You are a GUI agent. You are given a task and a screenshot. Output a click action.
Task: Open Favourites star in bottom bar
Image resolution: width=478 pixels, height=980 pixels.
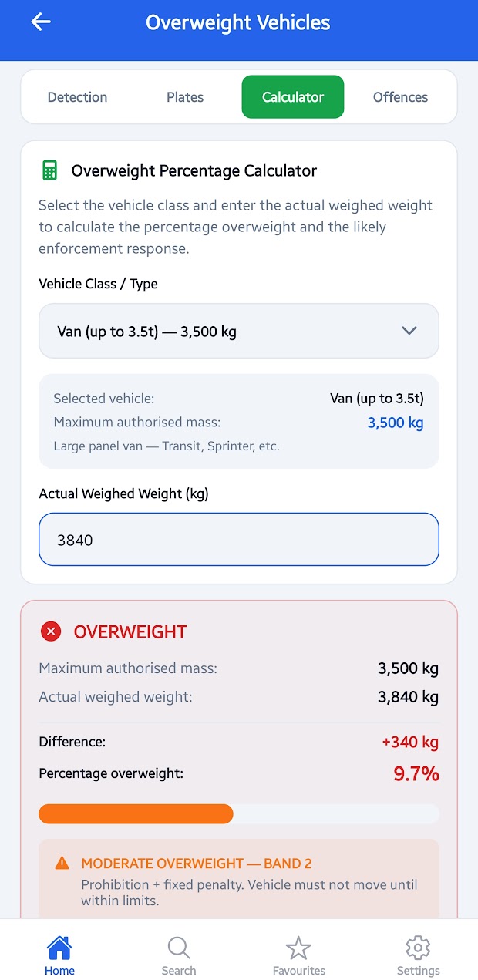pyautogui.click(x=298, y=955)
